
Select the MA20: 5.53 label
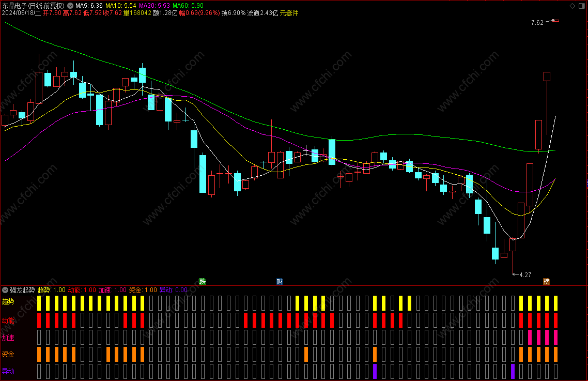tap(154, 6)
